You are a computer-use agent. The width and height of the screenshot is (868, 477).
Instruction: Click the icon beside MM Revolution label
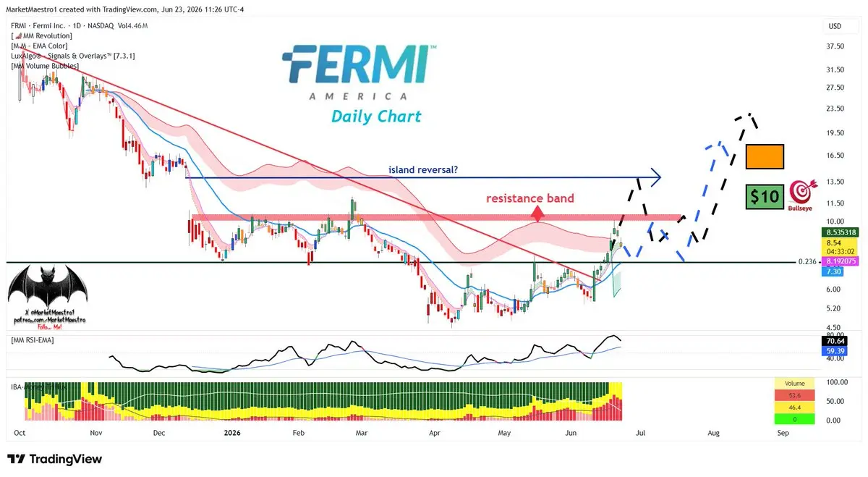pyautogui.click(x=18, y=35)
